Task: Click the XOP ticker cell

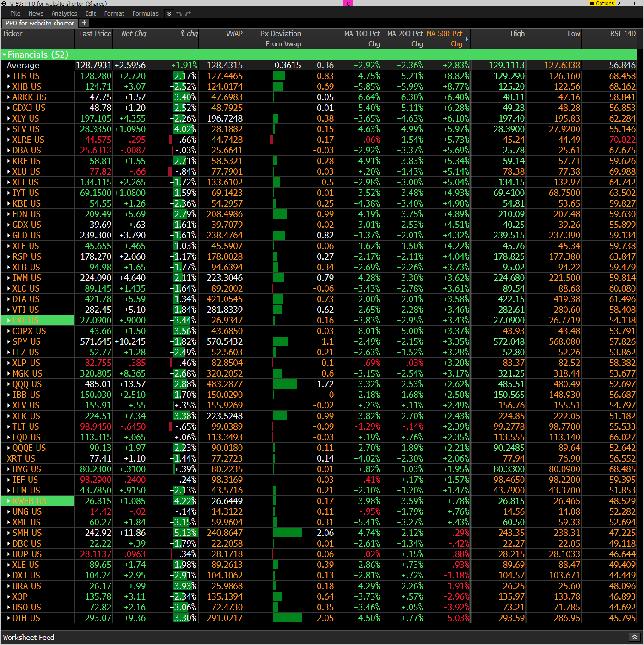Action: pyautogui.click(x=20, y=596)
